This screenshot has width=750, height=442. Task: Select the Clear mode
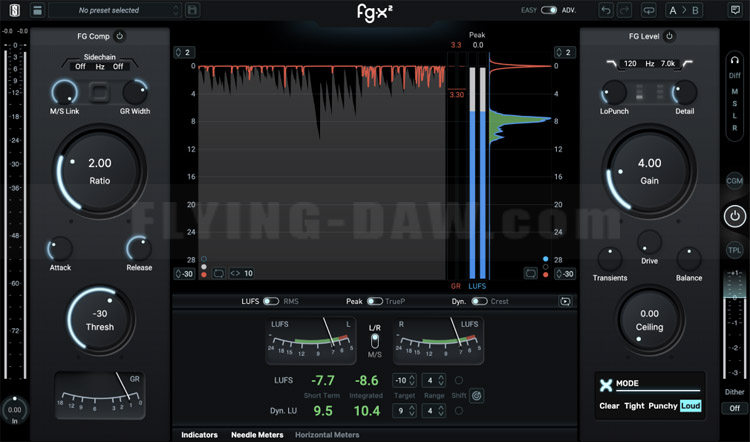[609, 406]
